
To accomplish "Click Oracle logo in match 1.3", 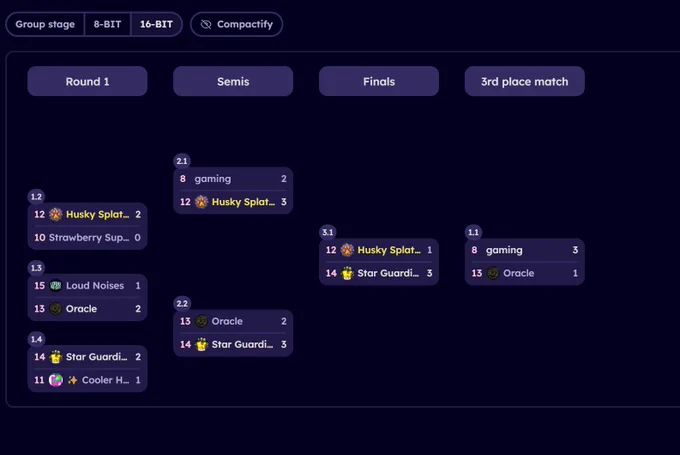I will click(x=56, y=309).
